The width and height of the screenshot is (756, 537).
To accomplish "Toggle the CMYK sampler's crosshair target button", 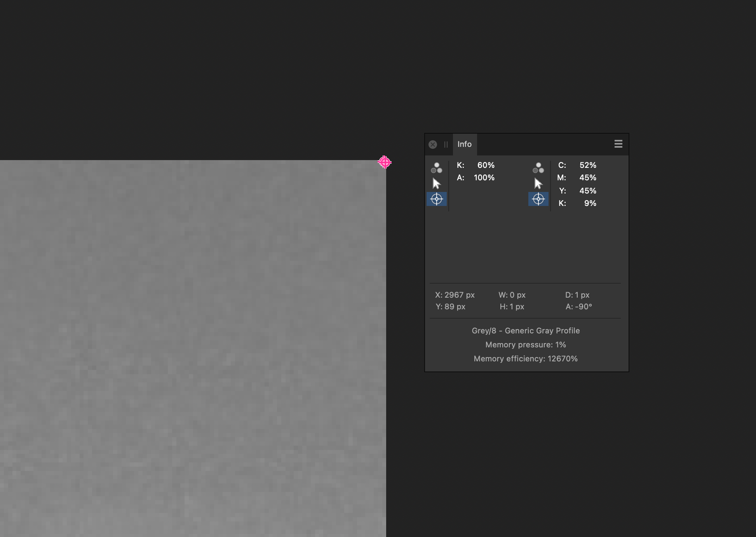I will coord(538,199).
